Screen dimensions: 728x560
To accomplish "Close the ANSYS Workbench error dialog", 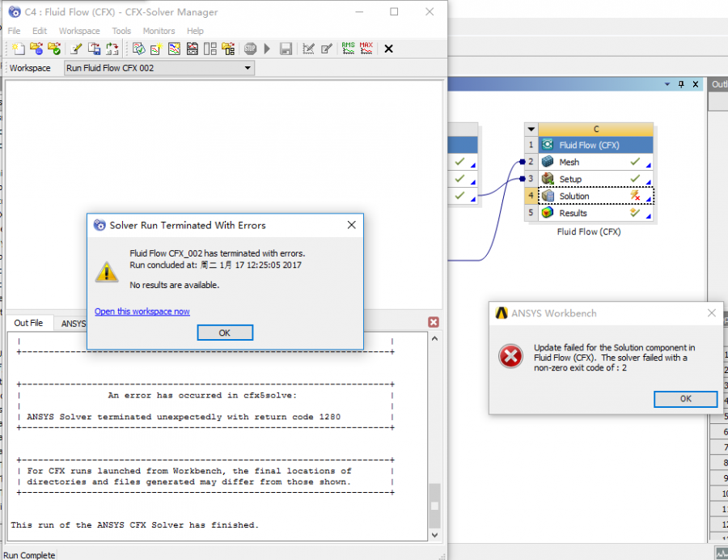I will click(x=711, y=313).
